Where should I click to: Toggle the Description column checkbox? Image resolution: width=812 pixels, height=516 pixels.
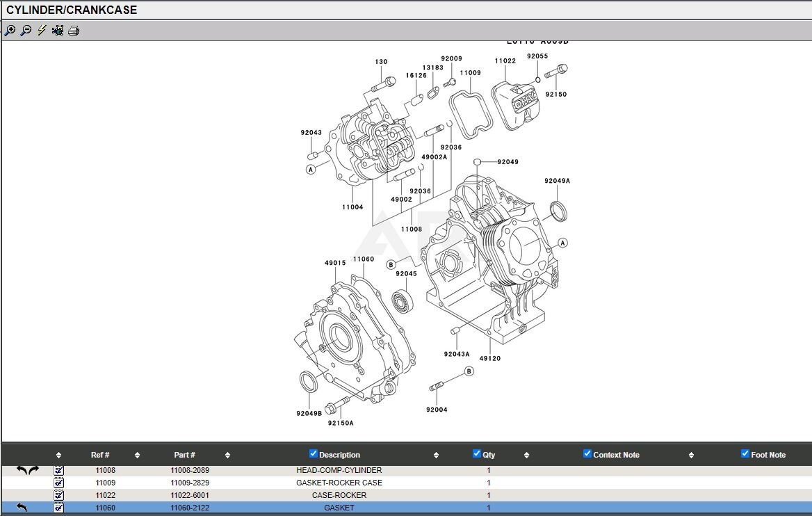(x=313, y=452)
